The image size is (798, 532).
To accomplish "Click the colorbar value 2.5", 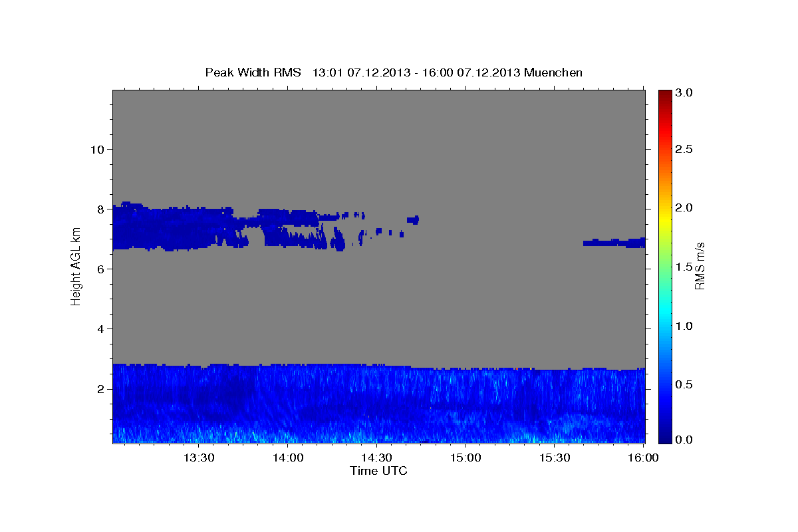I will click(x=685, y=149).
